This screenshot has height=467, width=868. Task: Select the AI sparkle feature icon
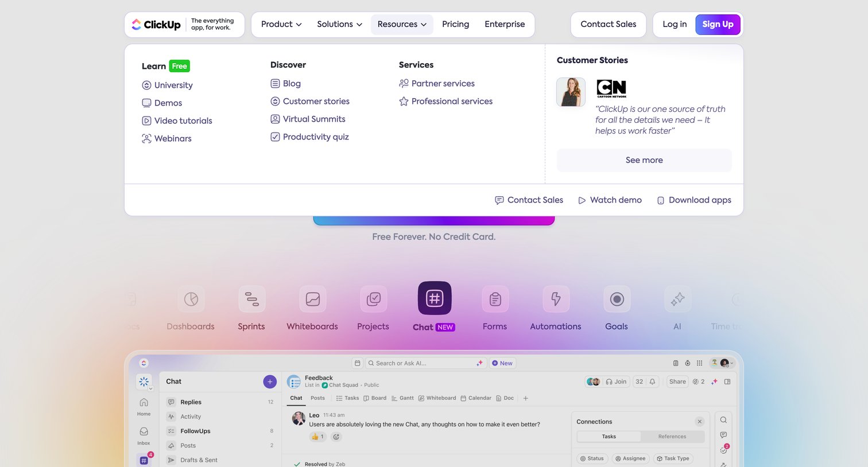click(677, 299)
